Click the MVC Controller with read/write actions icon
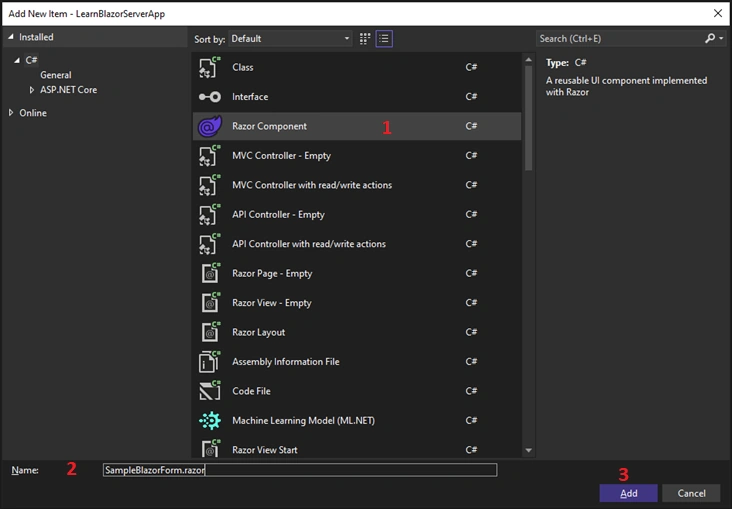 210,185
